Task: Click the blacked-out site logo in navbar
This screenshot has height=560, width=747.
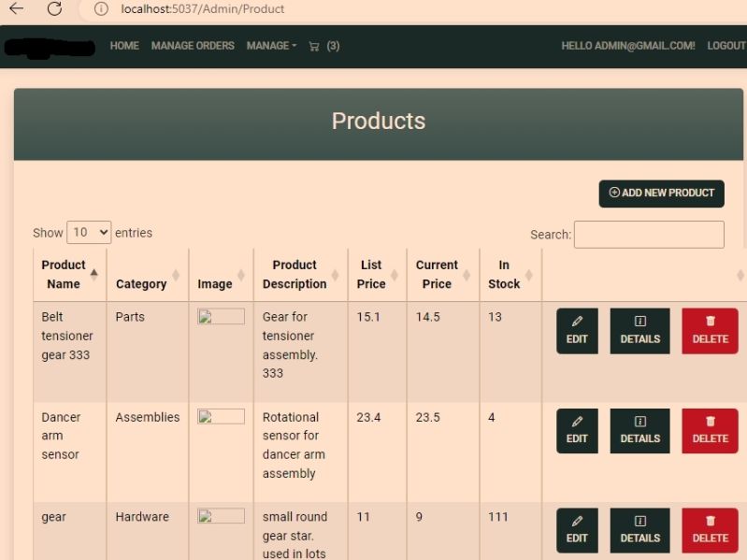Action: click(50, 48)
